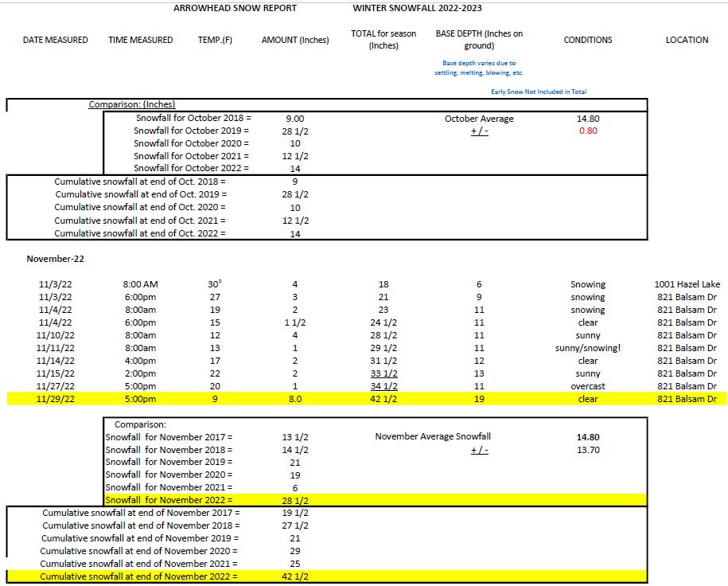The height and width of the screenshot is (586, 728).
Task: Click the October Average label
Action: click(479, 119)
